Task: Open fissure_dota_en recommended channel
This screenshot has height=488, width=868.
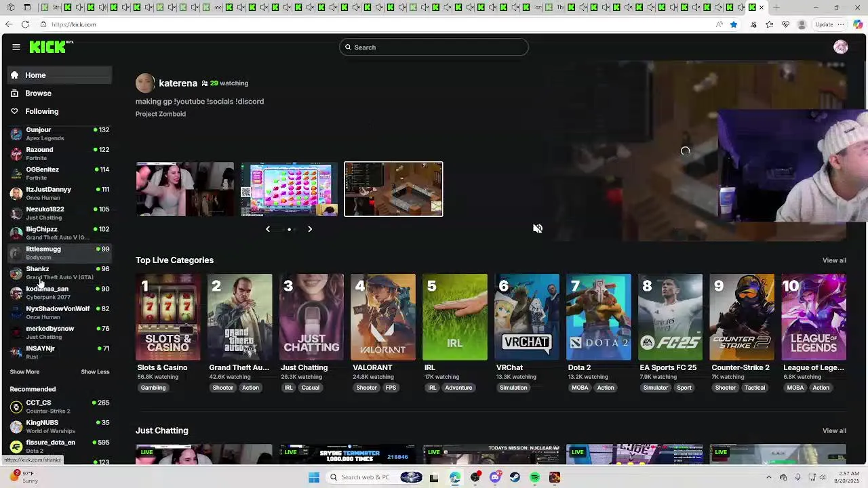Action: 60,446
